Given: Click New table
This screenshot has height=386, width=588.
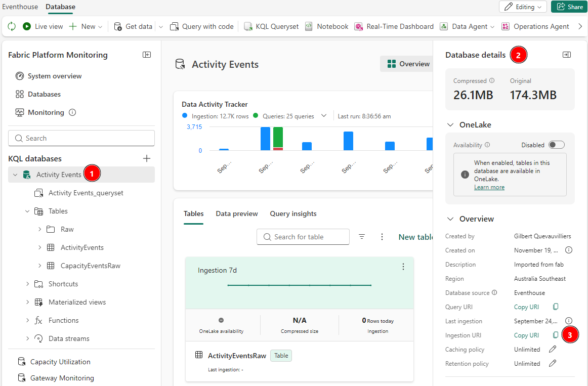Looking at the screenshot, I should [415, 237].
